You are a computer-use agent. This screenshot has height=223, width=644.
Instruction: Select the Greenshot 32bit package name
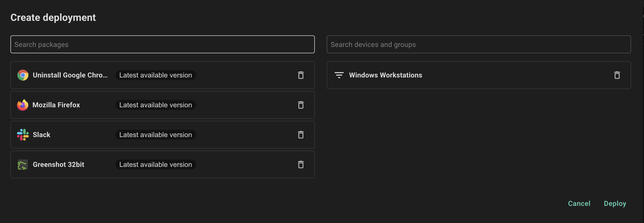(58, 165)
